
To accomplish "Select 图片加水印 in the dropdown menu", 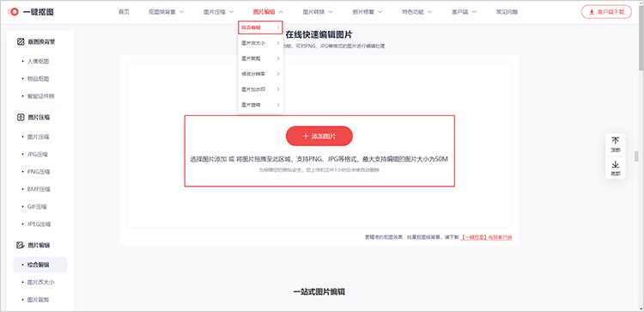I will pos(260,89).
